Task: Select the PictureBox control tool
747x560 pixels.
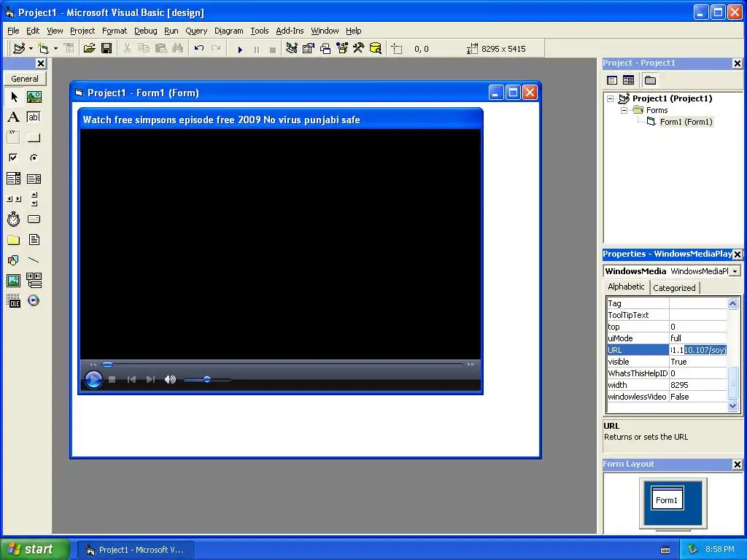Action: [x=34, y=97]
